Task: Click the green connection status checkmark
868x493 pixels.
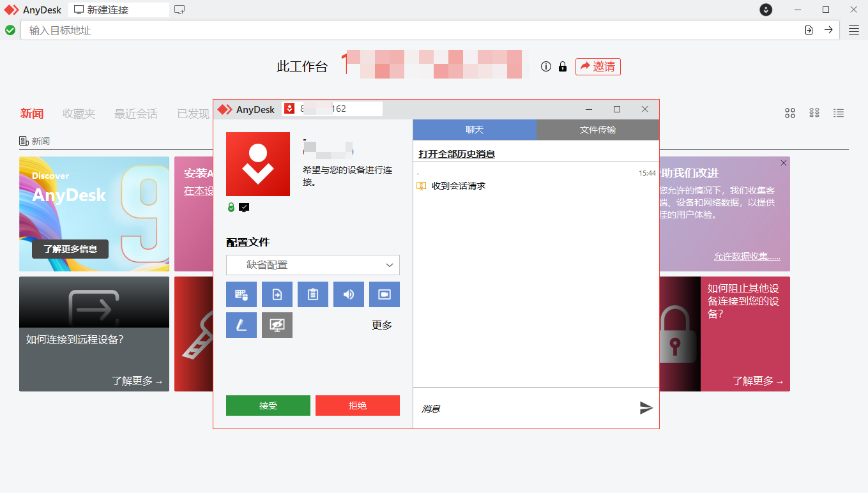Action: 10,30
